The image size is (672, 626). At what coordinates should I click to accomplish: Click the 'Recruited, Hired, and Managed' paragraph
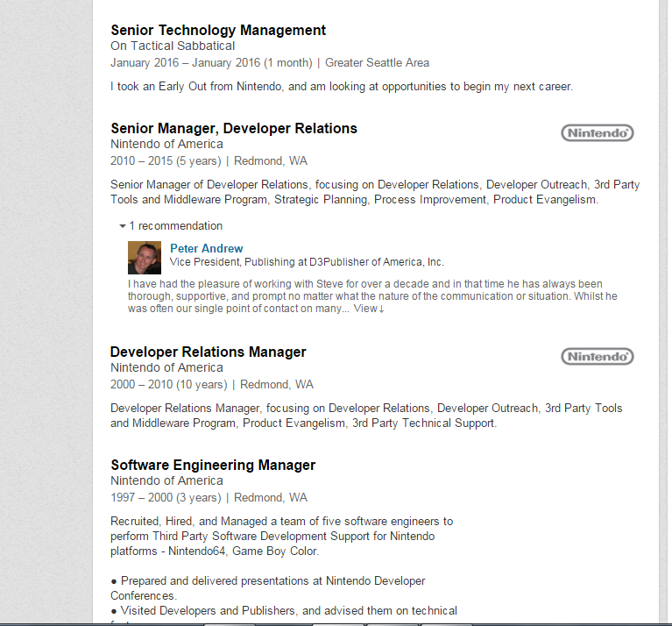tap(281, 536)
